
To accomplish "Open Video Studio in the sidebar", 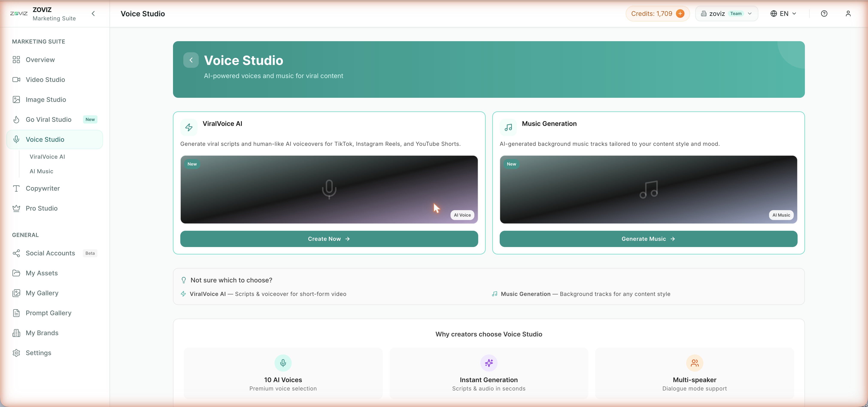I will (55, 79).
